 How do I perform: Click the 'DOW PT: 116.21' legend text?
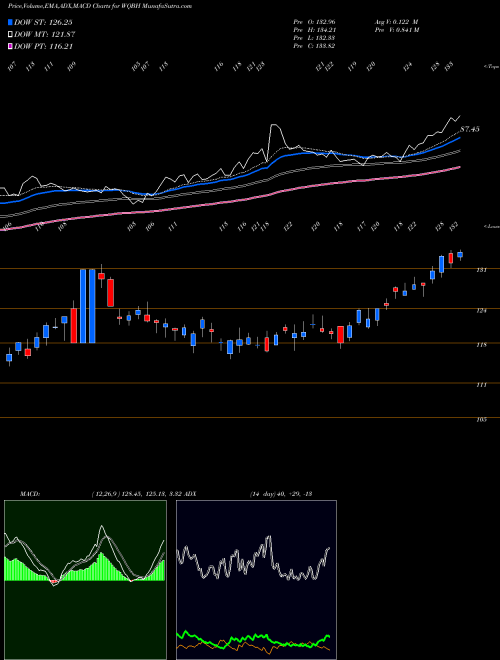tap(44, 46)
